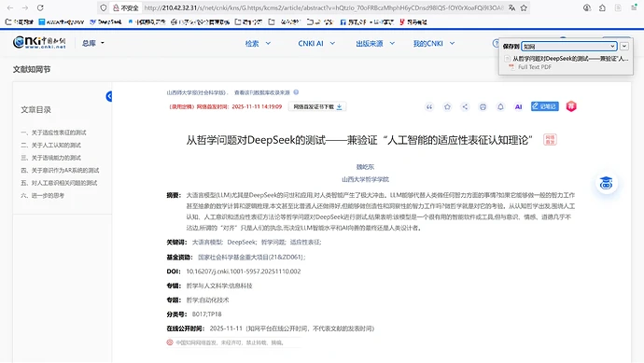The image size is (644, 363).
Task: Click the bell alert icon in article toolbar
Action: pyautogui.click(x=500, y=106)
